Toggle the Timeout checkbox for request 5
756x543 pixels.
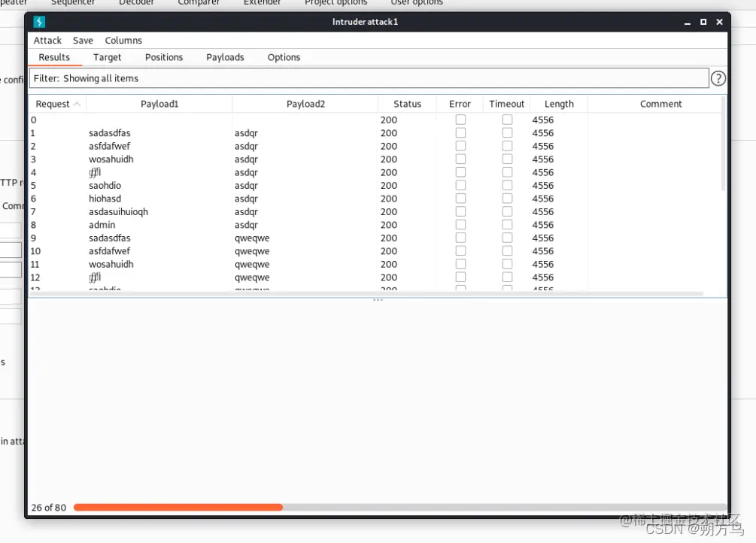pyautogui.click(x=507, y=185)
